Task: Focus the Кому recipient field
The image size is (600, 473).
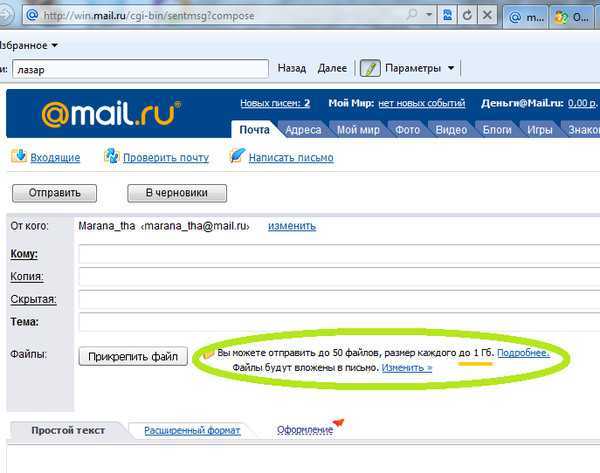Action: coord(339,254)
